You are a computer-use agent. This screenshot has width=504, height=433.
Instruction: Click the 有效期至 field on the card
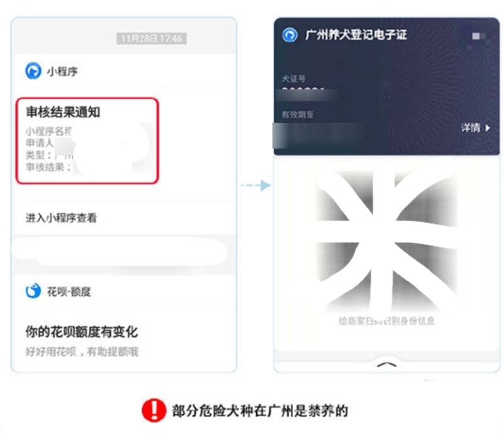pyautogui.click(x=298, y=115)
